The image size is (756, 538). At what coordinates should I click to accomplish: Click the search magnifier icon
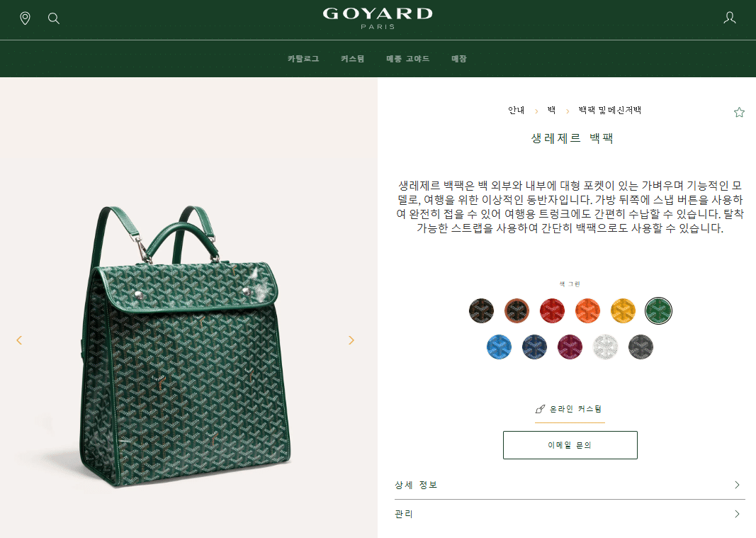tap(54, 18)
